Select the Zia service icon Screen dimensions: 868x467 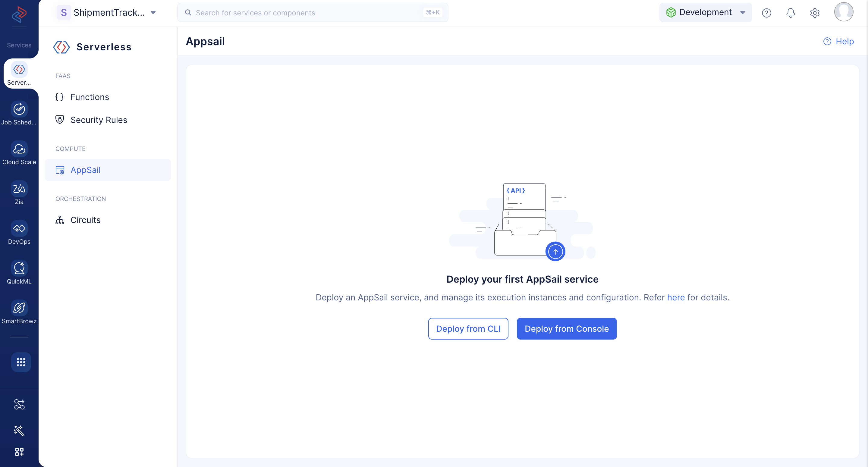(x=19, y=189)
